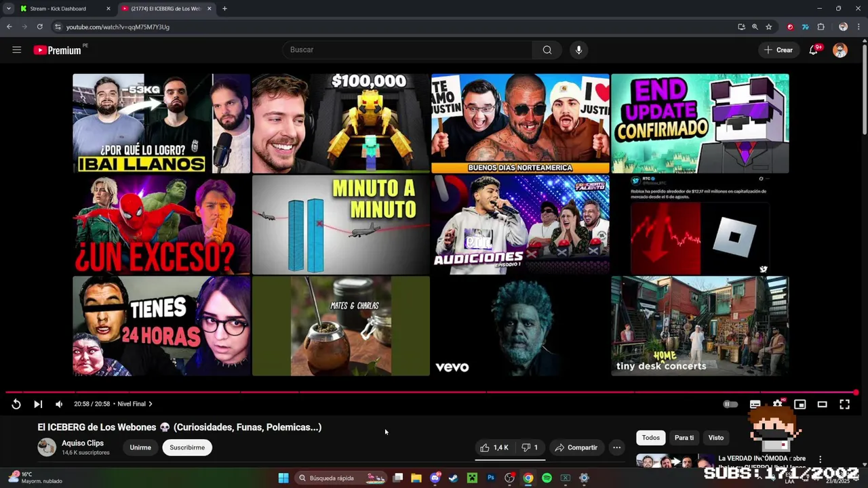Click the Búsqueda rápida taskbar search
The height and width of the screenshot is (488, 868).
tap(342, 478)
